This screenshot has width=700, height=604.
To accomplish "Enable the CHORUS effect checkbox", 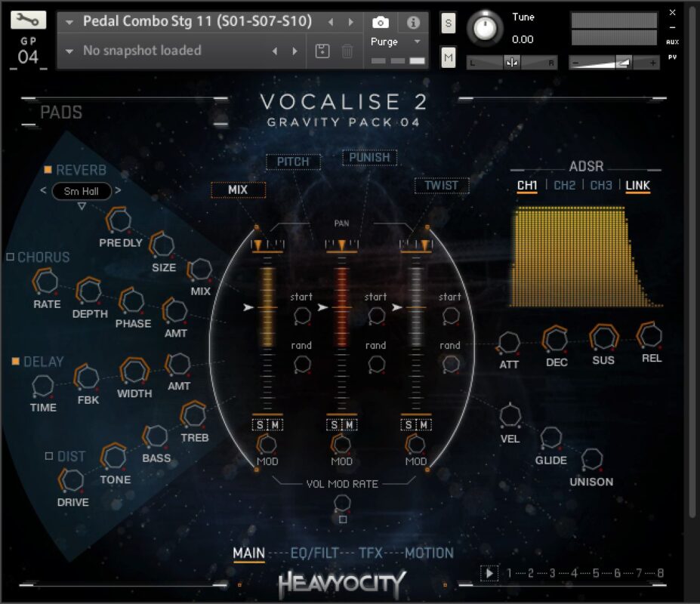I will pos(11,257).
